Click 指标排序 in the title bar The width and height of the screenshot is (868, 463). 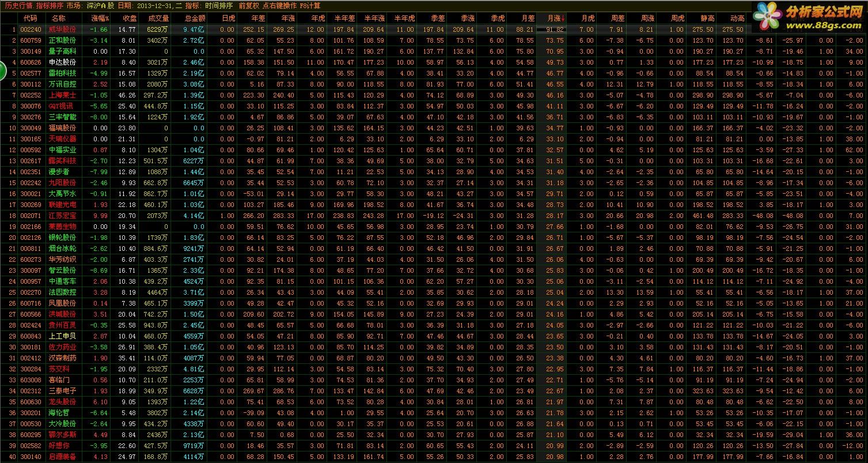(48, 5)
